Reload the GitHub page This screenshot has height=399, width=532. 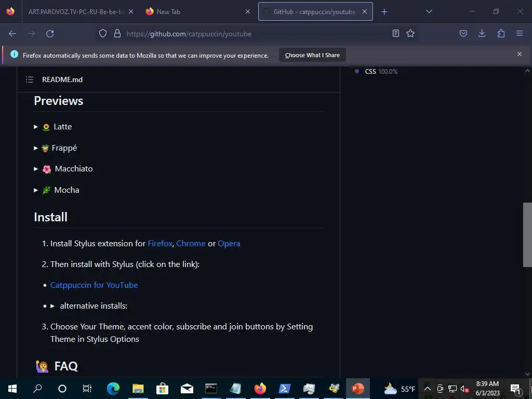50,34
